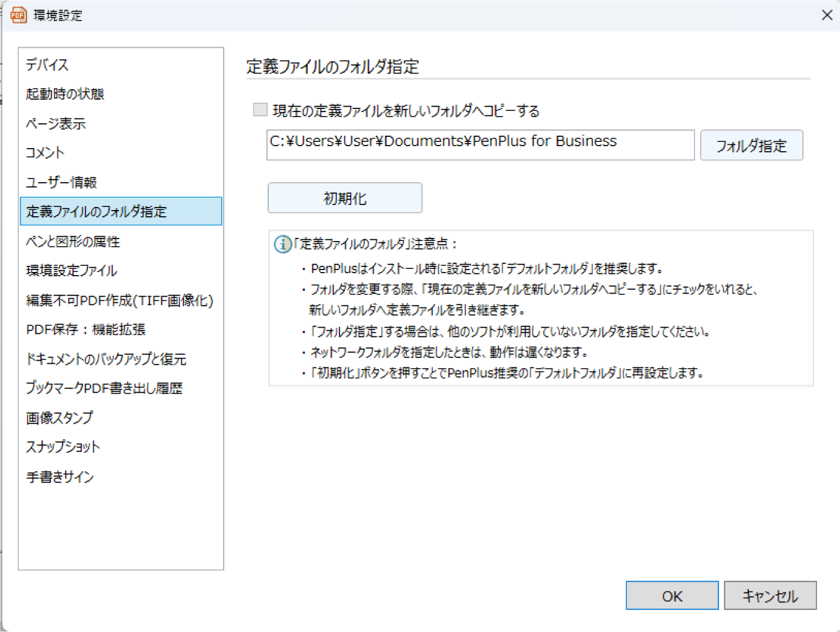Open the コメント settings page

tap(45, 152)
